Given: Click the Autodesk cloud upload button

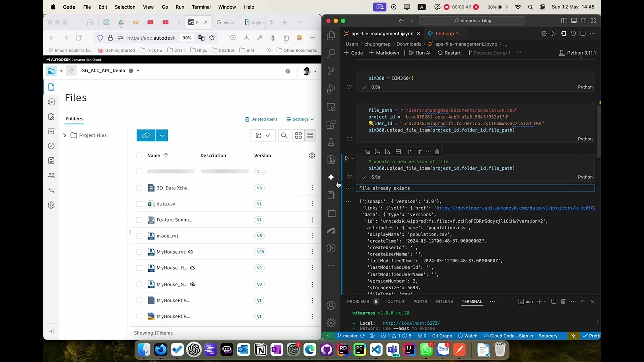Looking at the screenshot, I should (146, 135).
